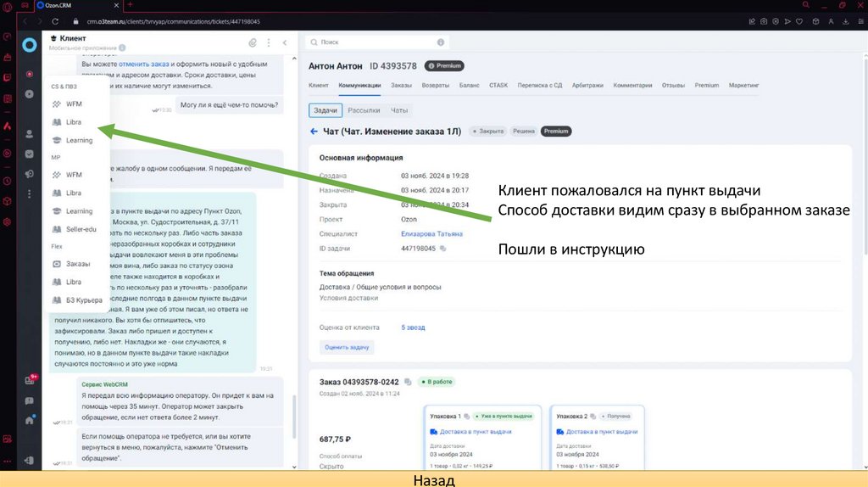The height and width of the screenshot is (487, 868).
Task: Click the info icon in the search field
Action: coord(441,42)
